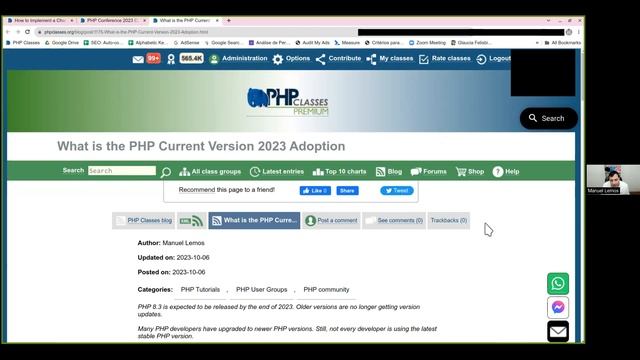The width and height of the screenshot is (640, 360).
Task: Open the AdSense bookmark
Action: click(187, 42)
